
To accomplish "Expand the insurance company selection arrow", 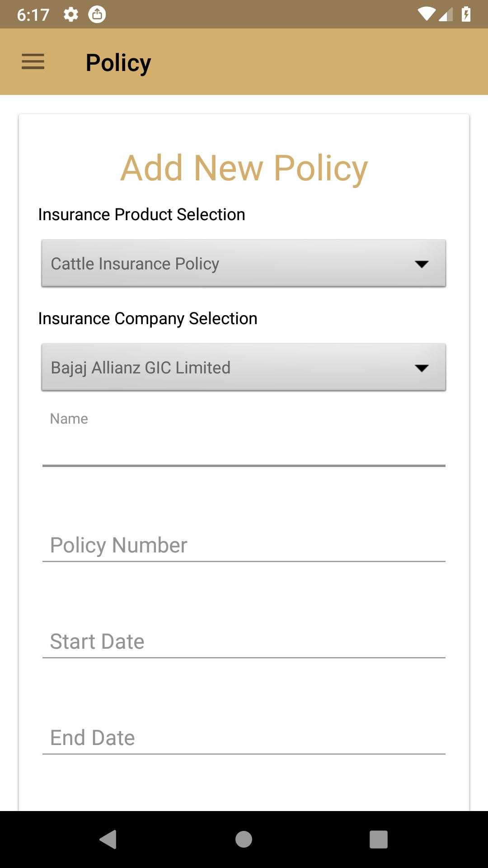I will pos(422,368).
